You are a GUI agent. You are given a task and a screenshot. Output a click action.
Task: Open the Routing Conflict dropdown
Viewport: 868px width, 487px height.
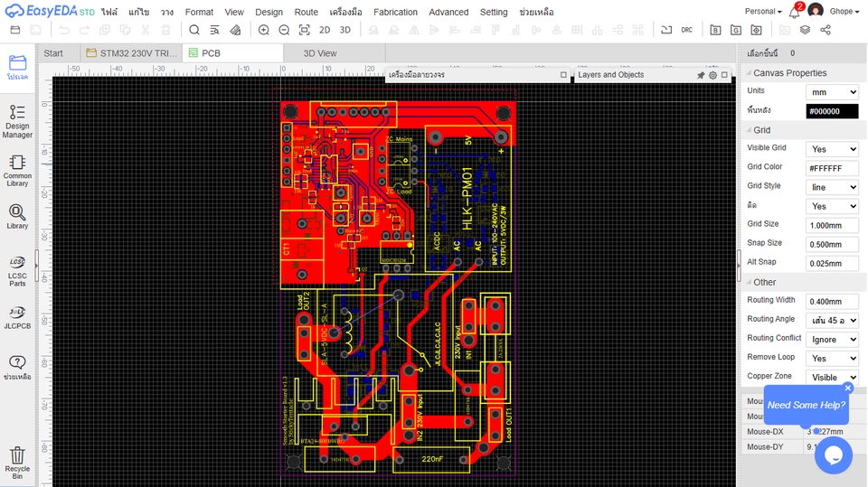[832, 339]
